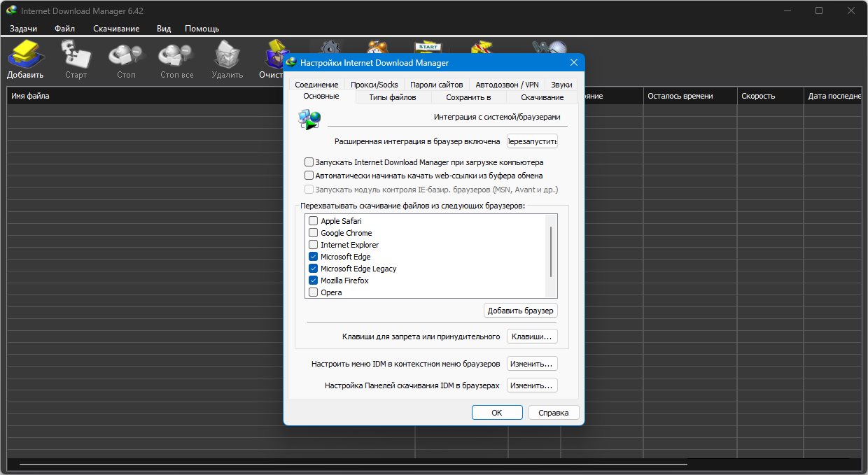Open the Прокси/Socks tab
The width and height of the screenshot is (868, 475).
pos(374,85)
